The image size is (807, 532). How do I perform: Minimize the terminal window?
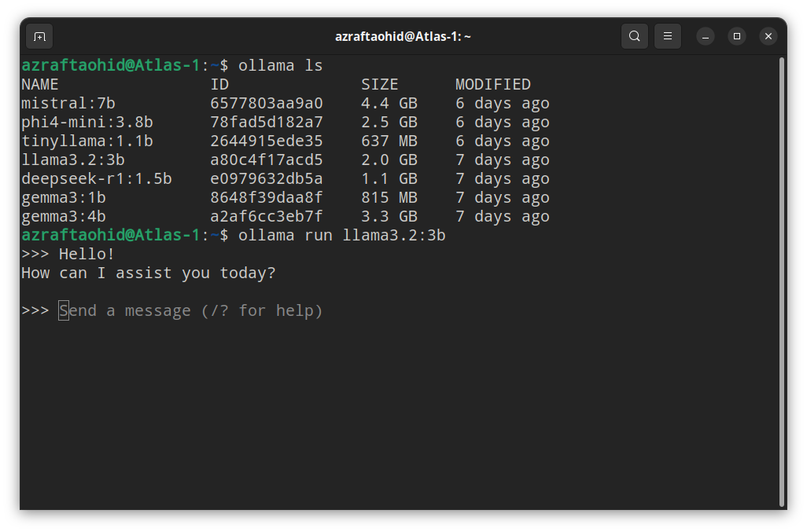coord(705,36)
